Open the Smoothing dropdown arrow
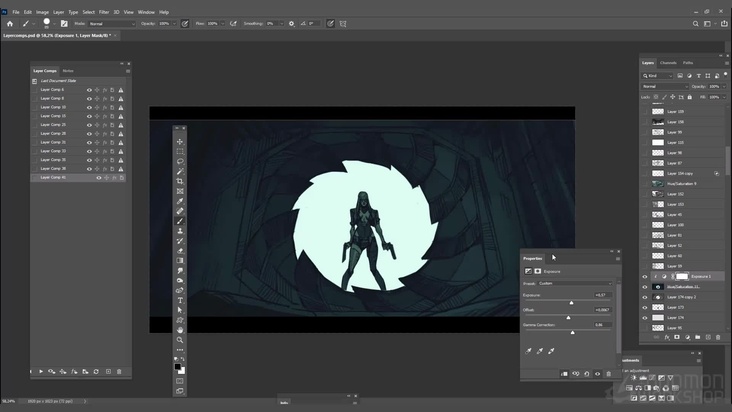The image size is (732, 412). 282,23
